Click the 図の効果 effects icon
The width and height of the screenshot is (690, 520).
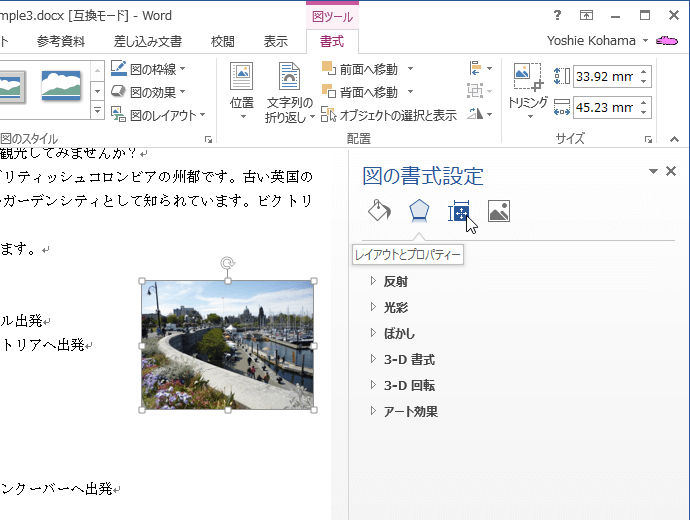click(118, 92)
